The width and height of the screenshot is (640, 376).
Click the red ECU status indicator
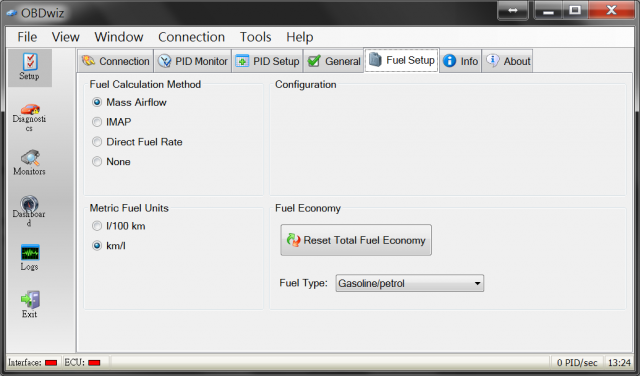click(94, 363)
